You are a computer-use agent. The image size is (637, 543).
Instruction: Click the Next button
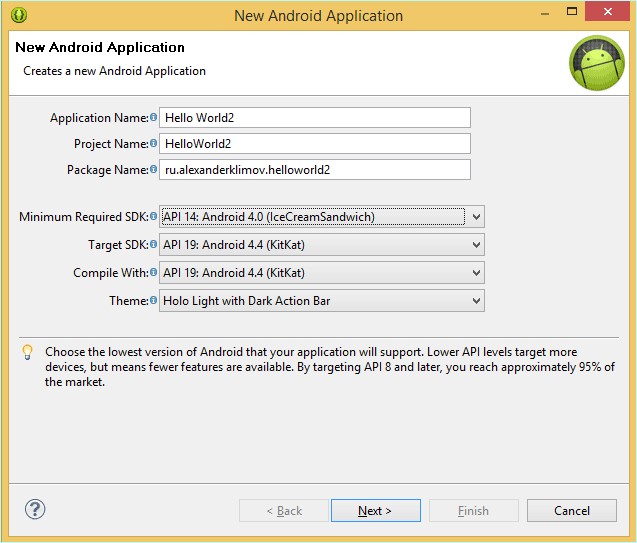pos(376,511)
